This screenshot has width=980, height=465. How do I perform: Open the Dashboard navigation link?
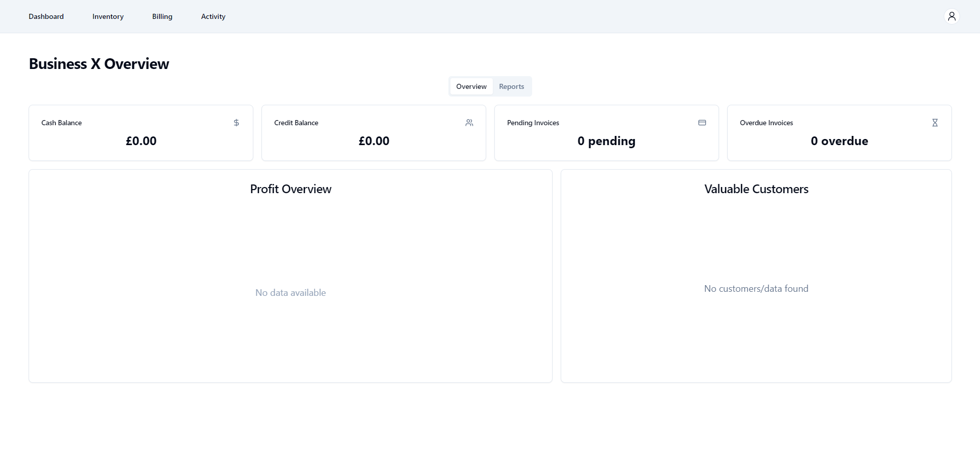(46, 16)
